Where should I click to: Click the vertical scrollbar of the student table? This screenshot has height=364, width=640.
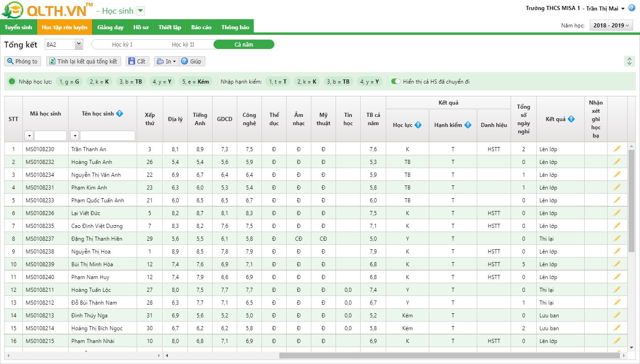pos(631,201)
